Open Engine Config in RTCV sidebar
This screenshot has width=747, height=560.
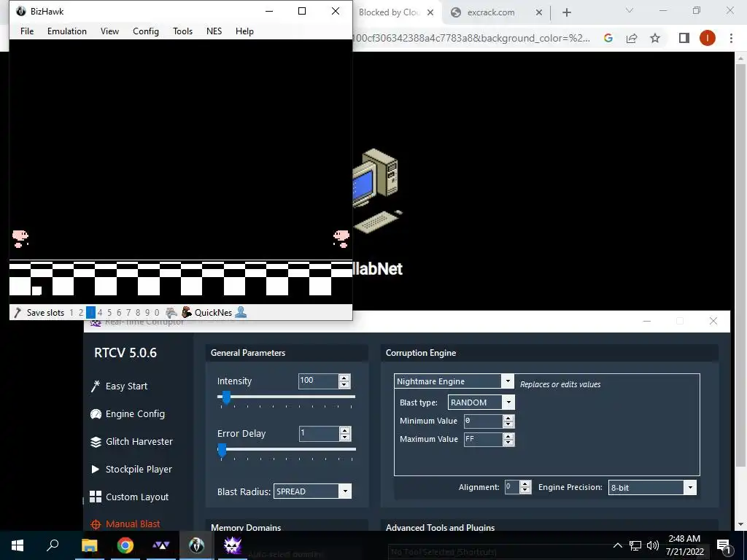pyautogui.click(x=128, y=414)
